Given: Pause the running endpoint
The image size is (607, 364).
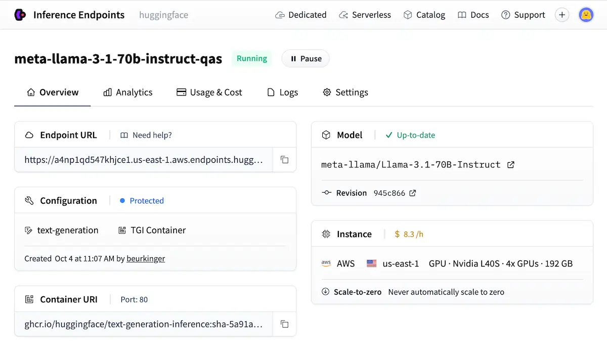Looking at the screenshot, I should click(x=306, y=59).
